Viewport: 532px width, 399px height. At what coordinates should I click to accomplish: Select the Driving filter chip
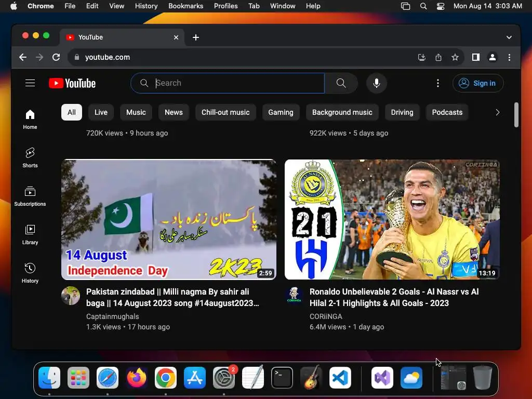[402, 112]
